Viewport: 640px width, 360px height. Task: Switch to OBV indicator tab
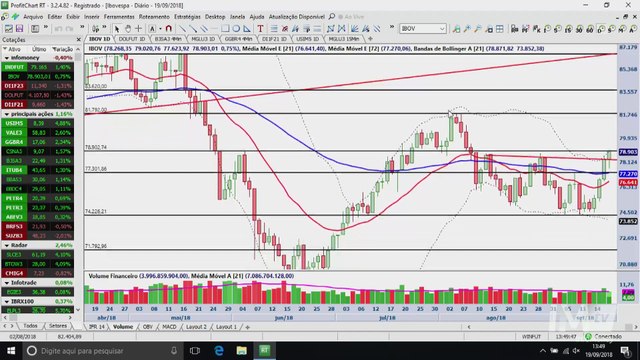click(147, 327)
